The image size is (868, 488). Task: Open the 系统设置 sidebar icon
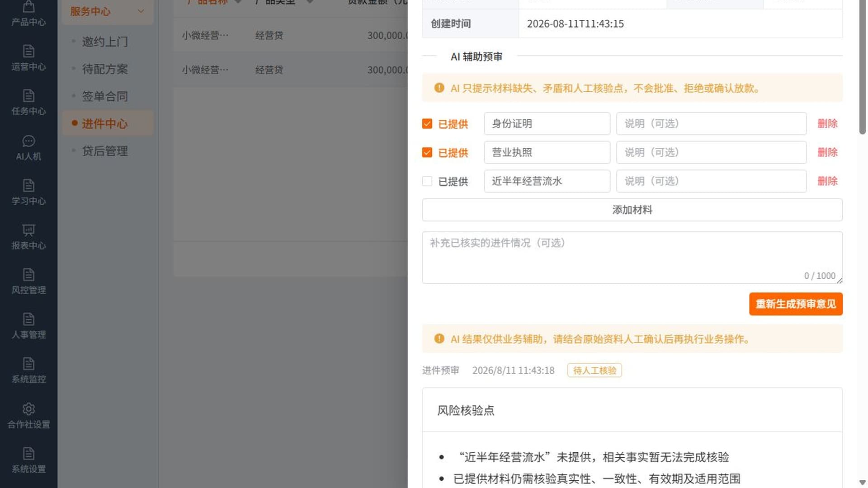point(28,453)
